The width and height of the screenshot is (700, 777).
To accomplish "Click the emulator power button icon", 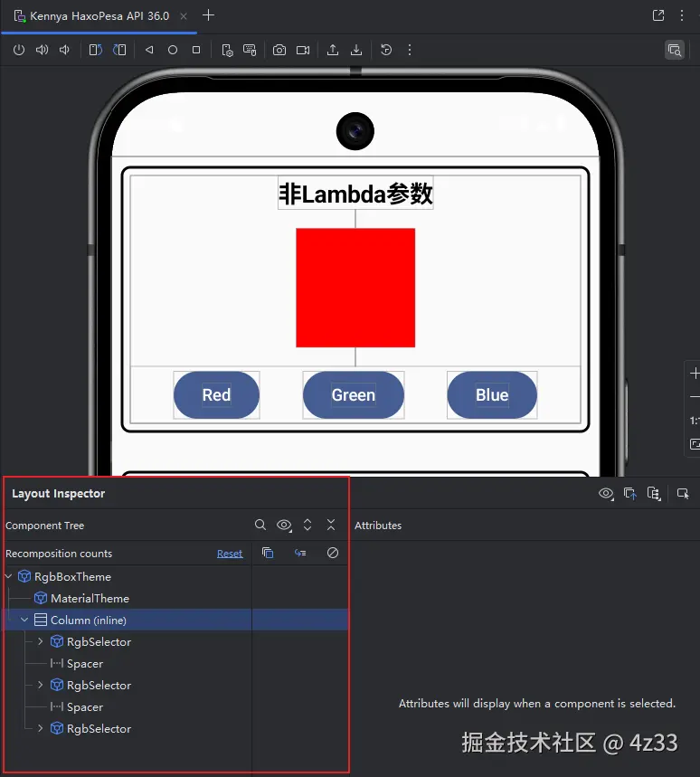I will pos(19,50).
